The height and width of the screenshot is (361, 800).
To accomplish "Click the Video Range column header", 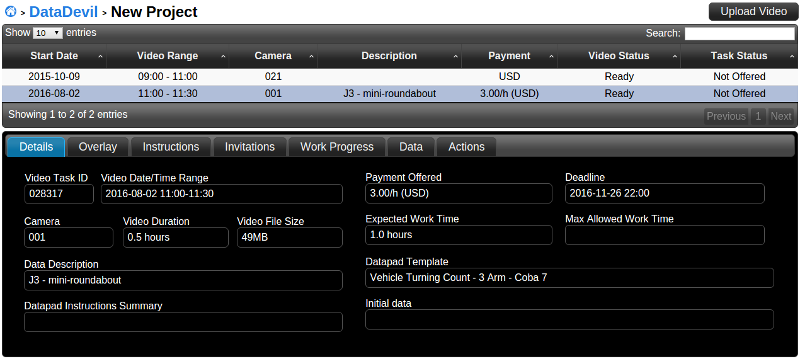I will click(x=167, y=56).
